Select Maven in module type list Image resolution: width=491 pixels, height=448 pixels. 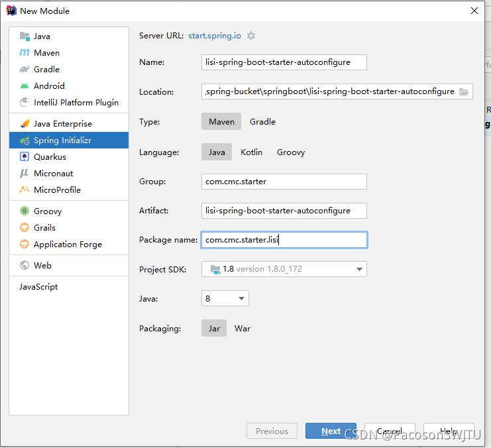[69, 52]
